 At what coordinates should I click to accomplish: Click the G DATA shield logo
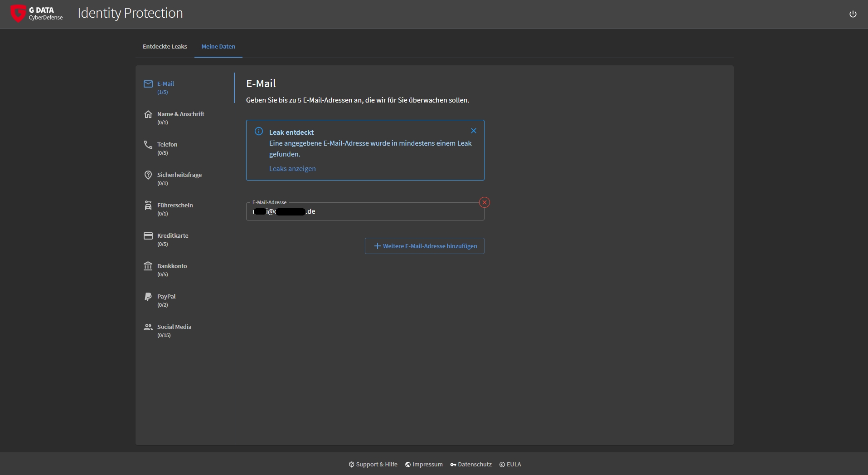coord(18,13)
